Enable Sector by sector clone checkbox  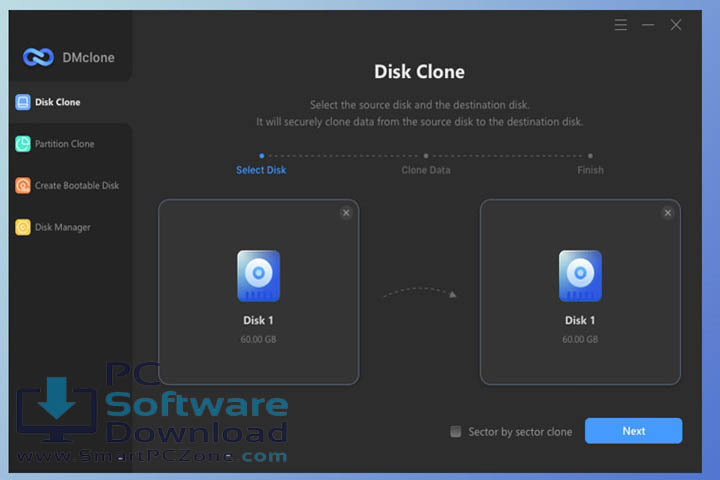tap(455, 431)
